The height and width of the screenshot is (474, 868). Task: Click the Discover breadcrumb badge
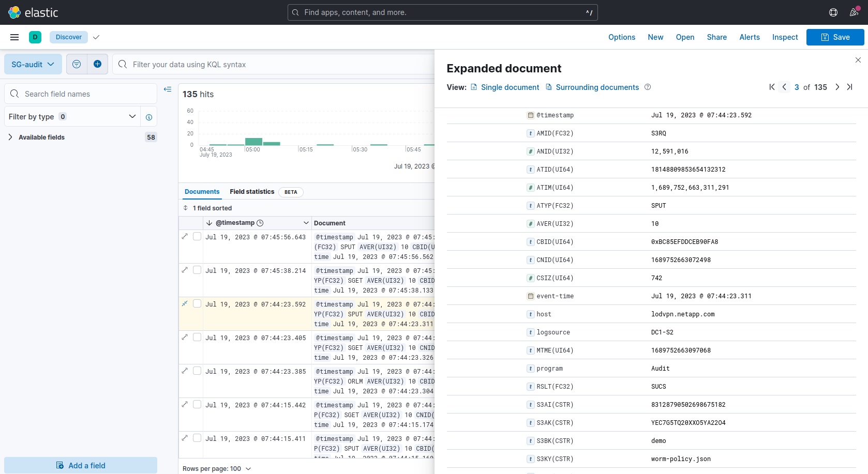tap(69, 37)
